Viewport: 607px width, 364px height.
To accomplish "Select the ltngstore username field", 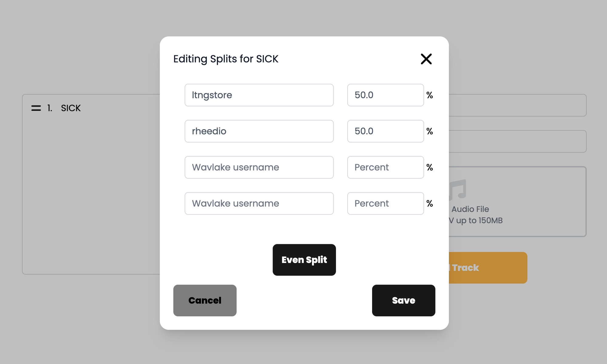I will tap(259, 95).
